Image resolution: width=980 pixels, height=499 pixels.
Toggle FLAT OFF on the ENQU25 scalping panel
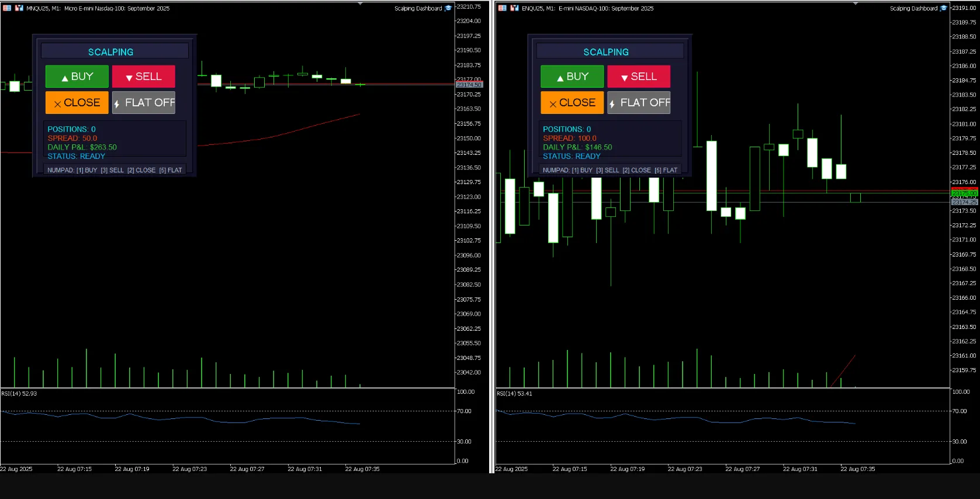639,103
